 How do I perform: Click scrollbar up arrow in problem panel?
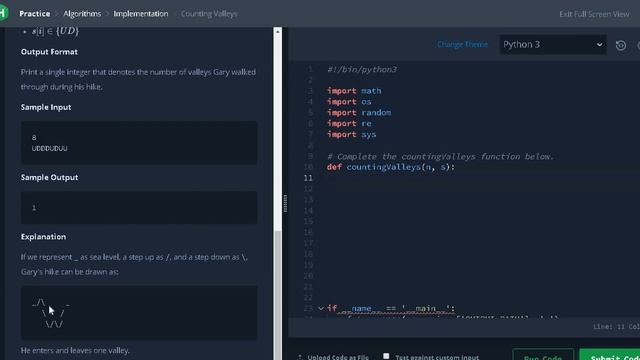point(278,31)
